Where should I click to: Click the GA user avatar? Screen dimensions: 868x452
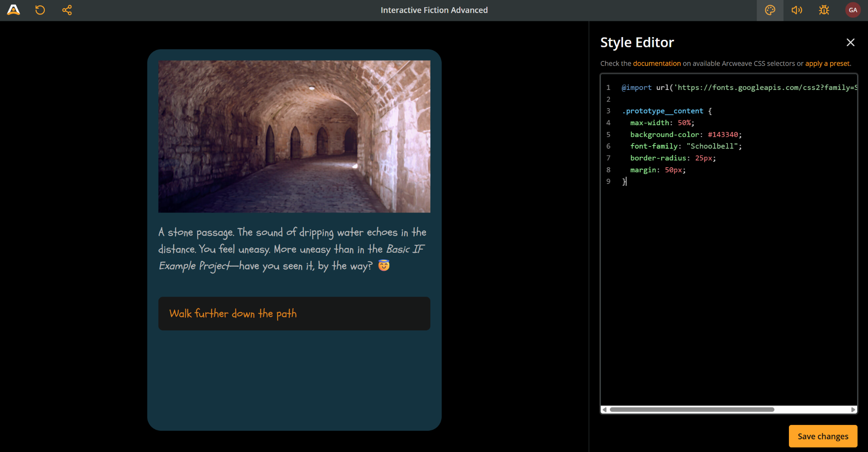(x=853, y=10)
